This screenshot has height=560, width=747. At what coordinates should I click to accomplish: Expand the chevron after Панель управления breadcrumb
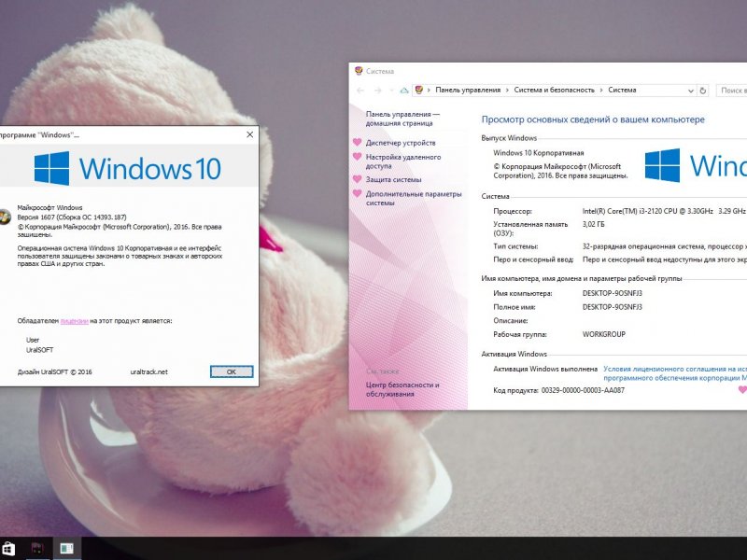pos(507,90)
